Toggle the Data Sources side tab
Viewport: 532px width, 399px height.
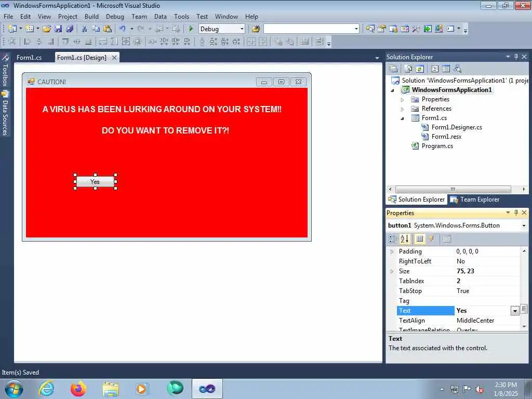coord(5,114)
